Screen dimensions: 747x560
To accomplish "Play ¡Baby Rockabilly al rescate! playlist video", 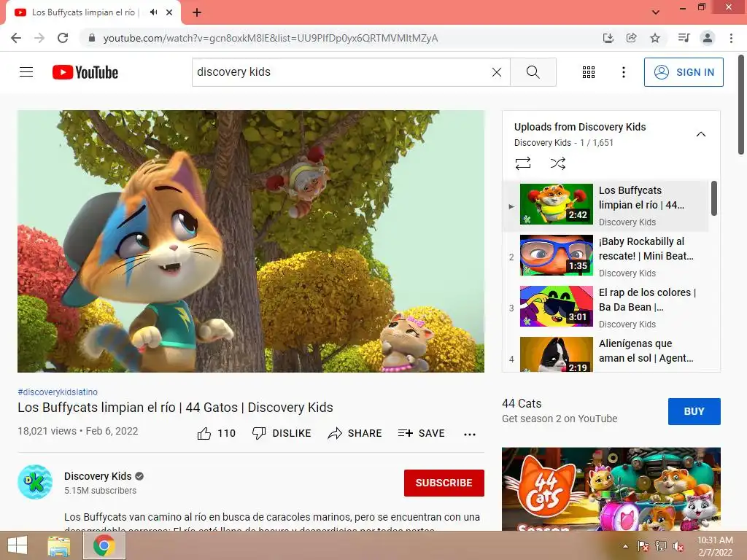I will tap(606, 256).
